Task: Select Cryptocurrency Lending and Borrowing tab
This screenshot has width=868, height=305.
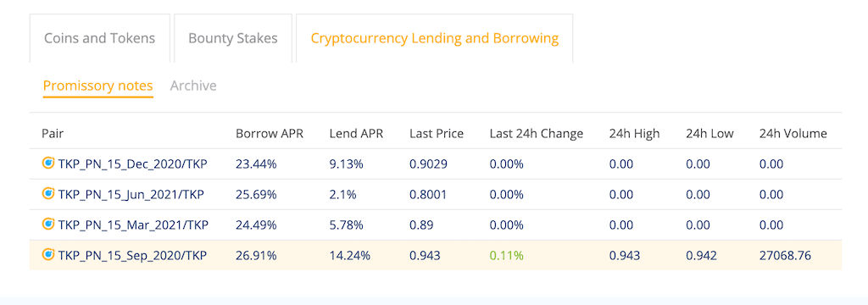Action: click(435, 38)
